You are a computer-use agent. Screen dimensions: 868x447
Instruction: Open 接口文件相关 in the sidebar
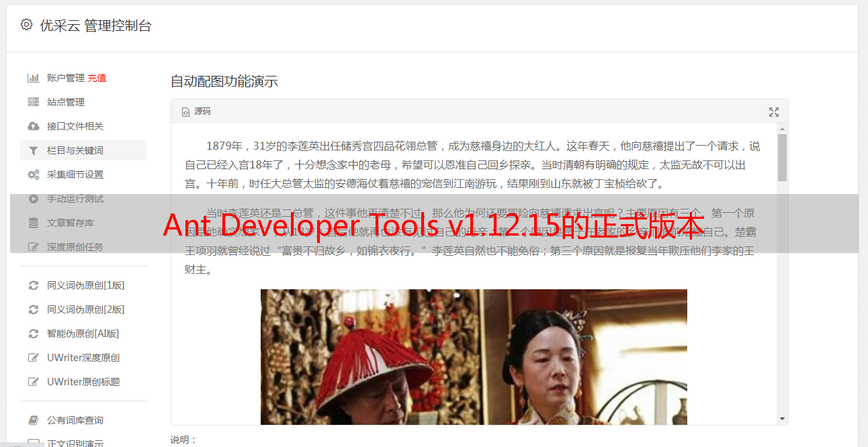[x=75, y=126]
